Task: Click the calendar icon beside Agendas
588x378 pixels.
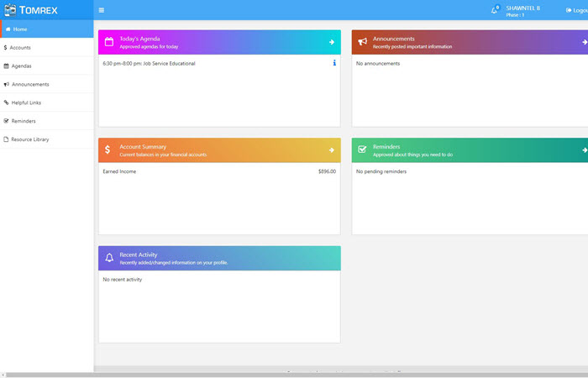Action: coord(6,66)
